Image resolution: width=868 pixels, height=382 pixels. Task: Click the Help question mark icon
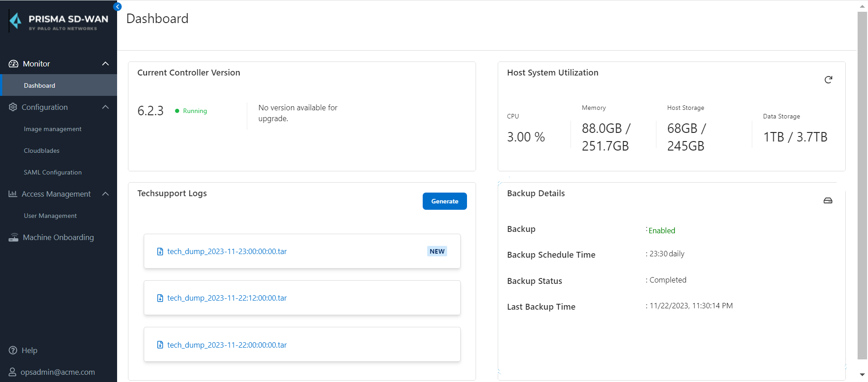[13, 350]
